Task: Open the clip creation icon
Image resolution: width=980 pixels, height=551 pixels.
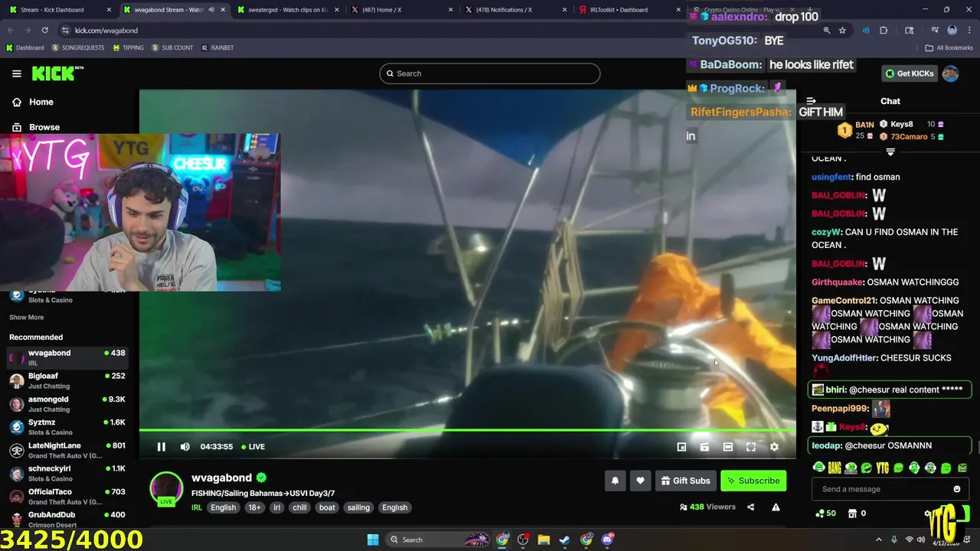Action: tap(704, 447)
